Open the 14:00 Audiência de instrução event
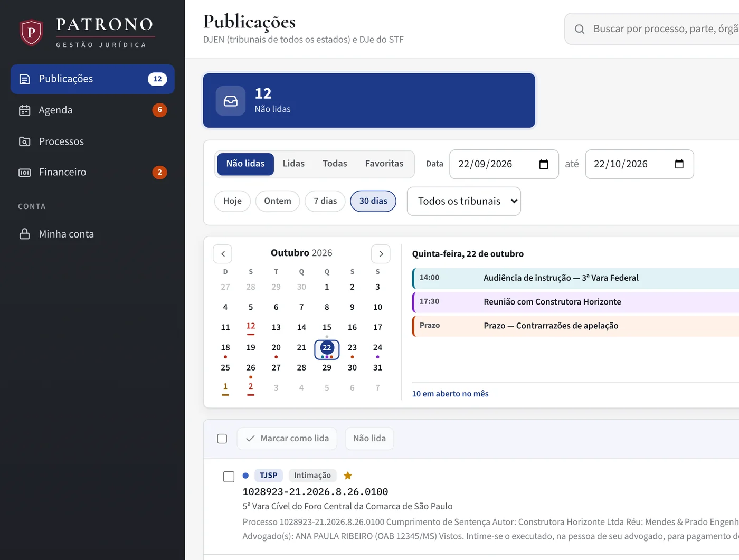This screenshot has width=739, height=560. point(575,278)
